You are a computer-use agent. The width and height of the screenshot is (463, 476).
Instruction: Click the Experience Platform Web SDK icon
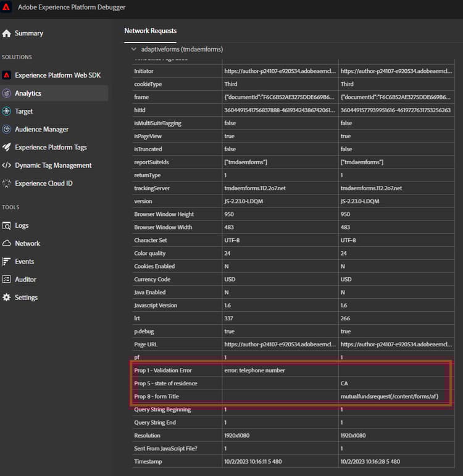(7, 75)
